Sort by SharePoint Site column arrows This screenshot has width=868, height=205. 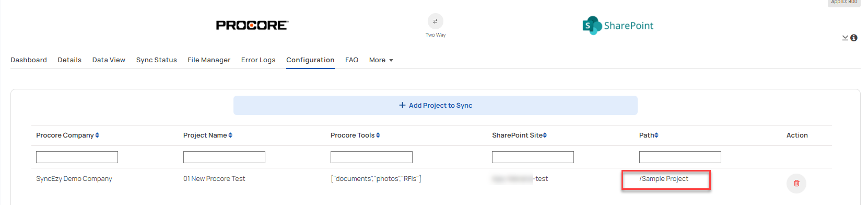(545, 135)
